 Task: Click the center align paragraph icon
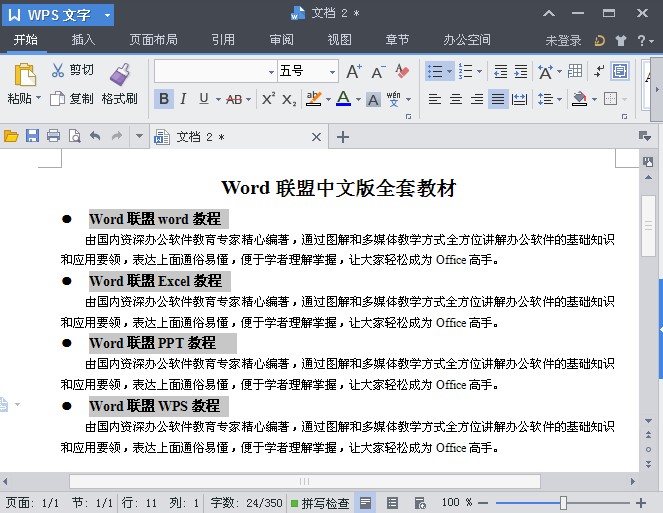coord(456,99)
